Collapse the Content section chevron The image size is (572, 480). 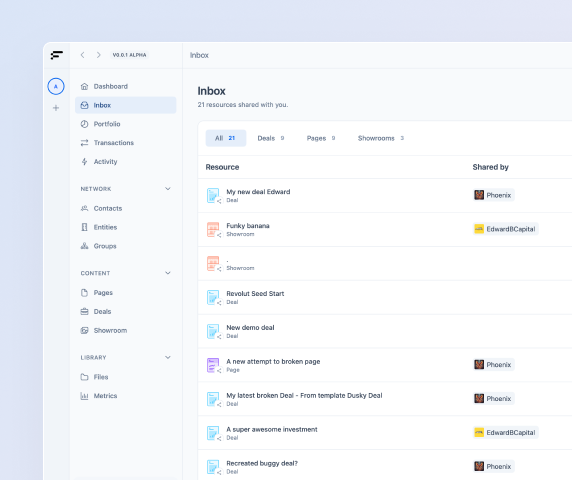click(x=168, y=273)
